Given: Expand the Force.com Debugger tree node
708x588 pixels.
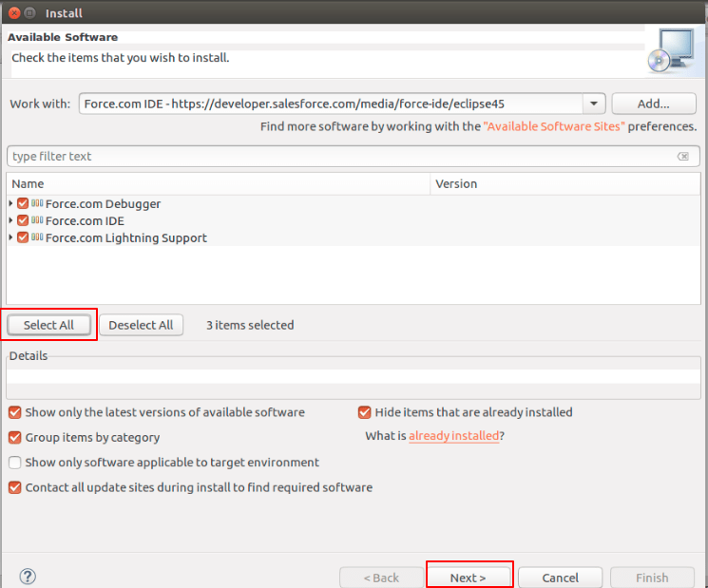Looking at the screenshot, I should pos(10,203).
